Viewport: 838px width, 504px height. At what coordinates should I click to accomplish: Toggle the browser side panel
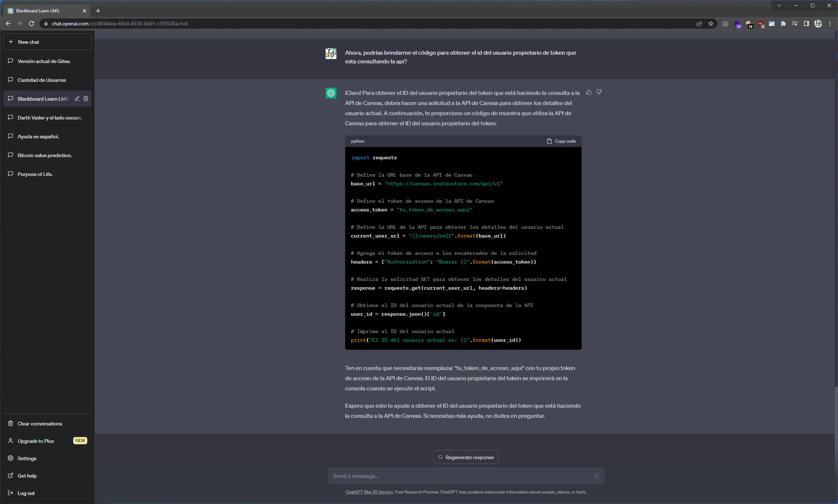[x=806, y=24]
